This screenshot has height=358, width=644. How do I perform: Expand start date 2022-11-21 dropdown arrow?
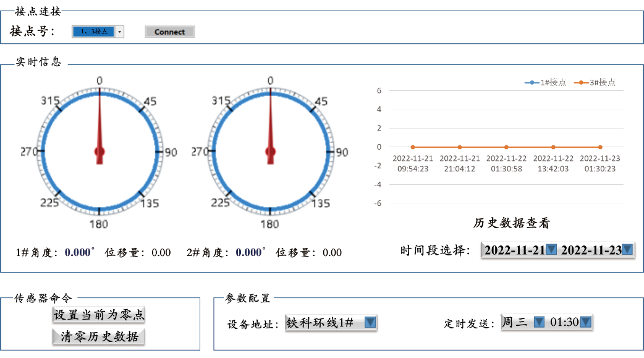pyautogui.click(x=552, y=250)
